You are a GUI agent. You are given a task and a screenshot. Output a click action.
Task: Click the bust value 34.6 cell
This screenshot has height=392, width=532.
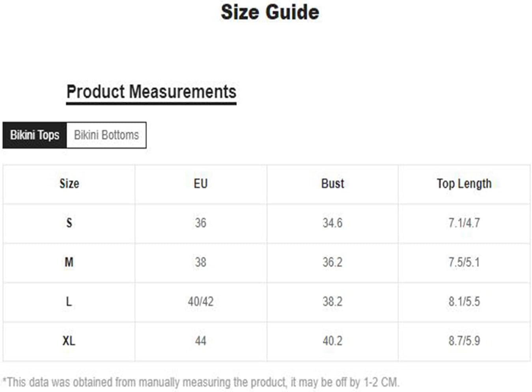click(x=332, y=223)
